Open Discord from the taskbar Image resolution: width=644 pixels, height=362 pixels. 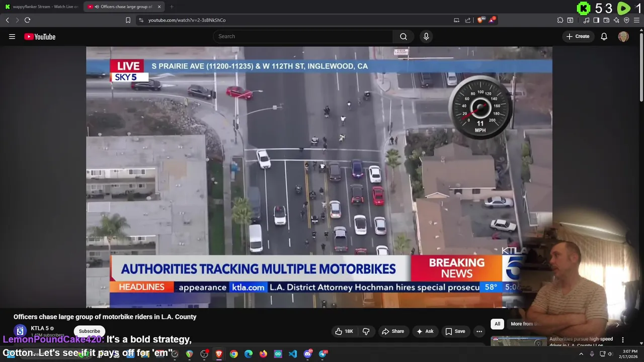pos(307,354)
